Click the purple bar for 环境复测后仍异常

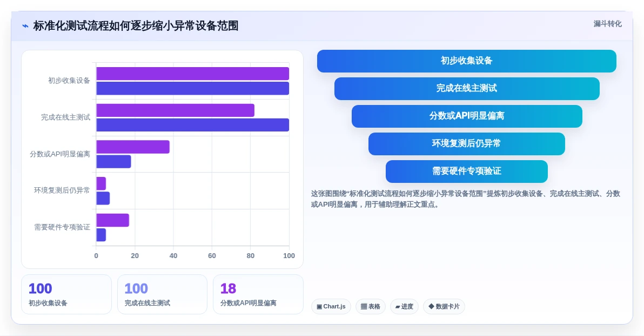(101, 183)
